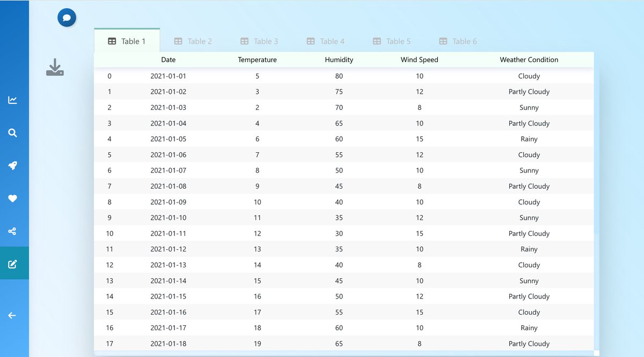Select Cloudy in the 2021-01-09 row

tap(529, 202)
